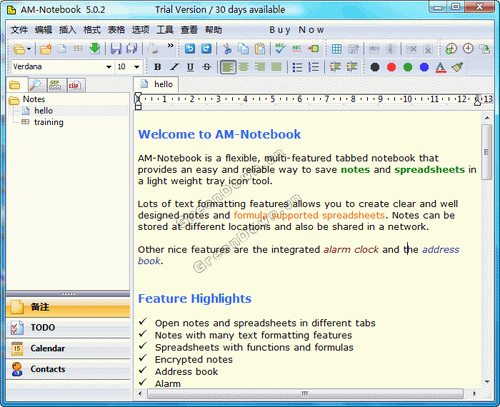This screenshot has height=407, width=500.
Task: Open the 编辑 menu
Action: click(43, 30)
